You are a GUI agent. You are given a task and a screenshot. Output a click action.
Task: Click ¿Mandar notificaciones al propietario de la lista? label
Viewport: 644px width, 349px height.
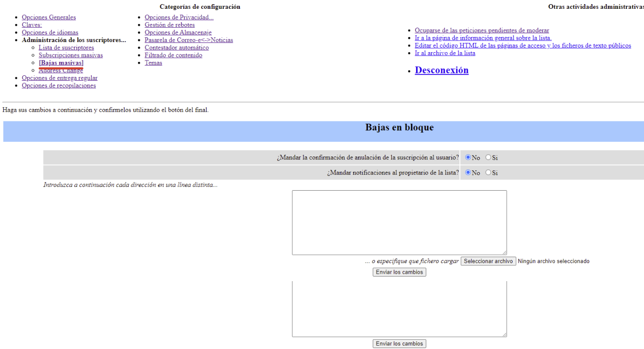click(x=393, y=173)
